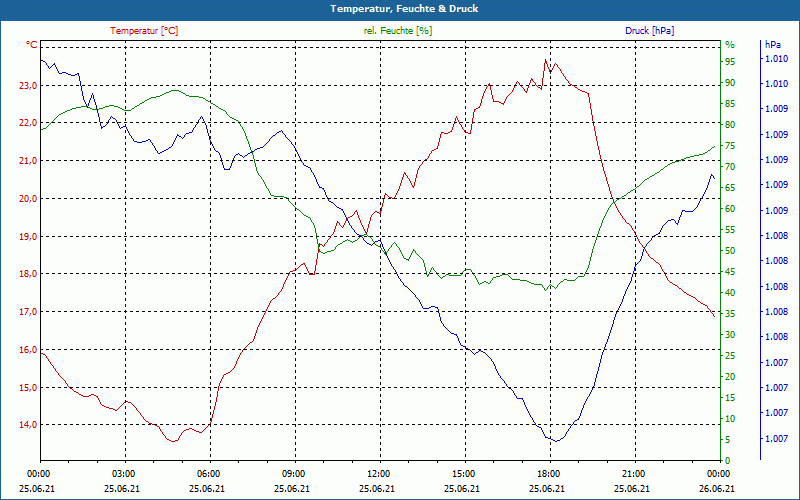The image size is (800, 500).
Task: Click the '21:00' time axis label
Action: pyautogui.click(x=634, y=473)
